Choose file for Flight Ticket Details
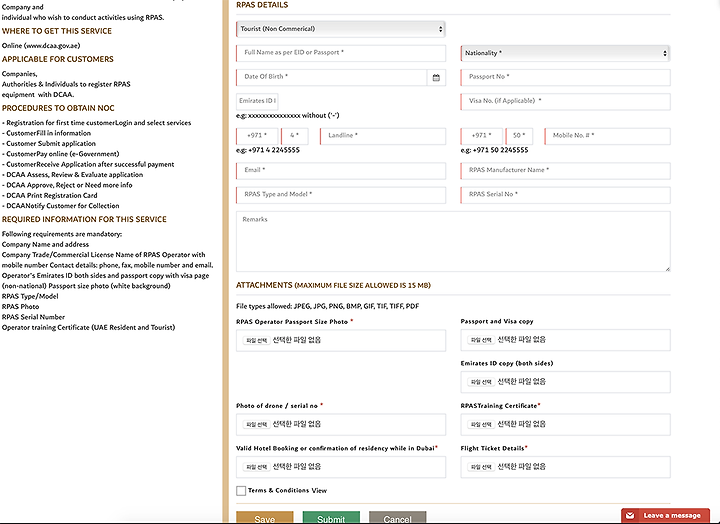Image resolution: width=720 pixels, height=524 pixels. 481,467
